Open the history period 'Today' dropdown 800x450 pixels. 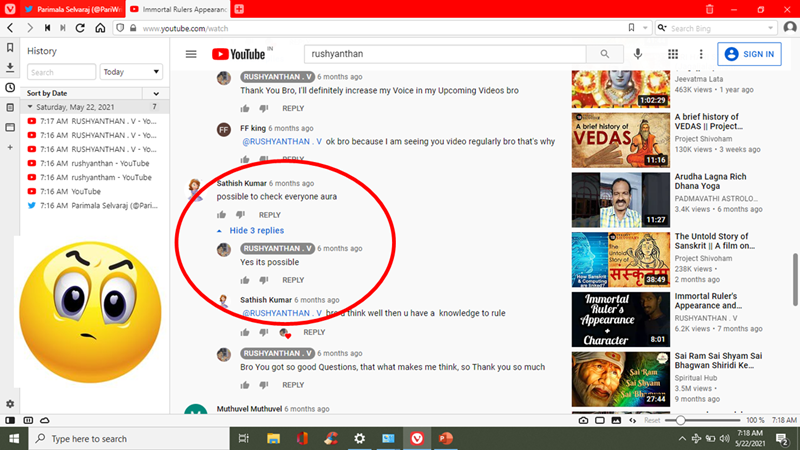click(x=131, y=72)
